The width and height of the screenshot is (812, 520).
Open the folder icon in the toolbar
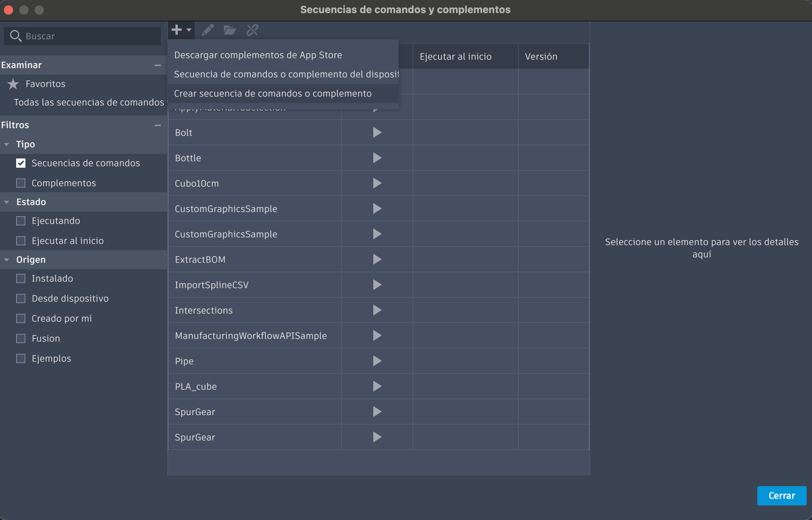[x=230, y=30]
